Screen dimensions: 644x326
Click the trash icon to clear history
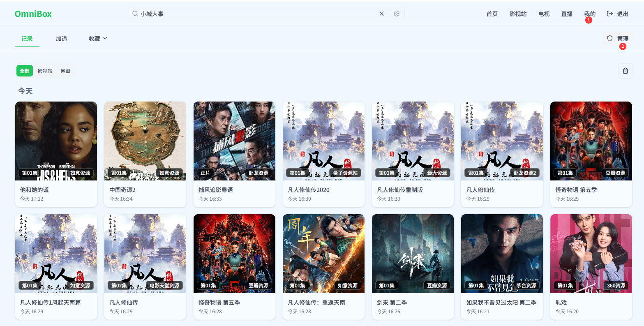[x=625, y=71]
